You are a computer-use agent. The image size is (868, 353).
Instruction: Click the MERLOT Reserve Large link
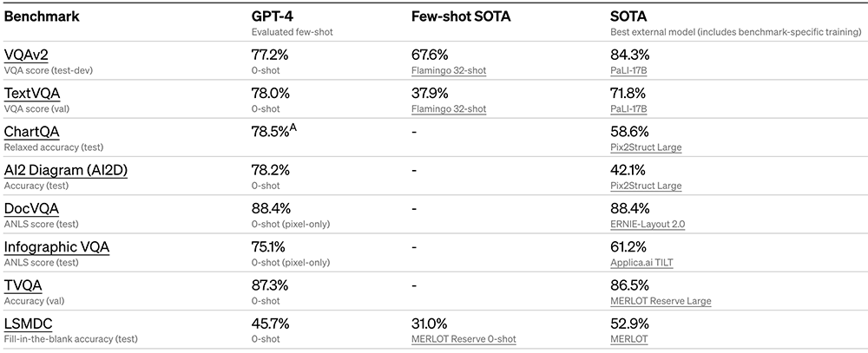click(x=661, y=301)
